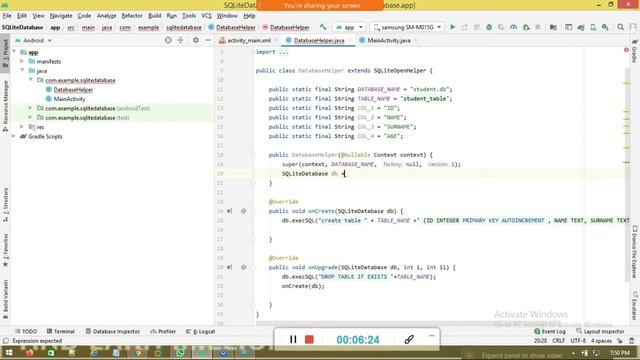Open WhatsApp from the taskbar
This screenshot has height=360, width=640.
[x=180, y=353]
